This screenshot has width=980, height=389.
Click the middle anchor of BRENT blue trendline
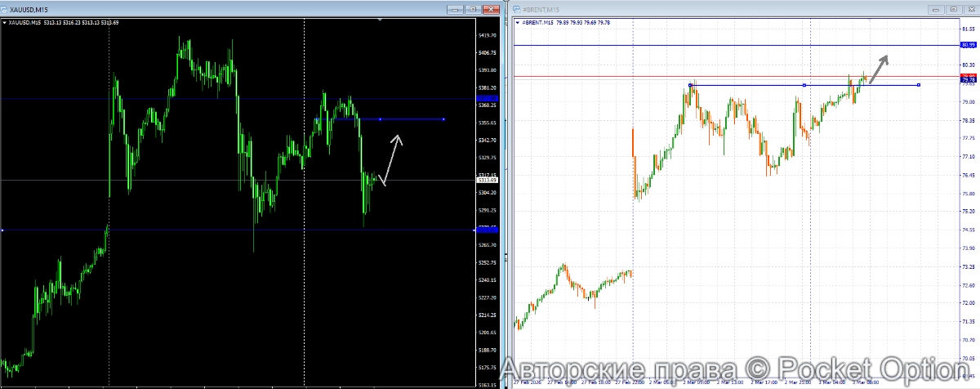(x=804, y=85)
